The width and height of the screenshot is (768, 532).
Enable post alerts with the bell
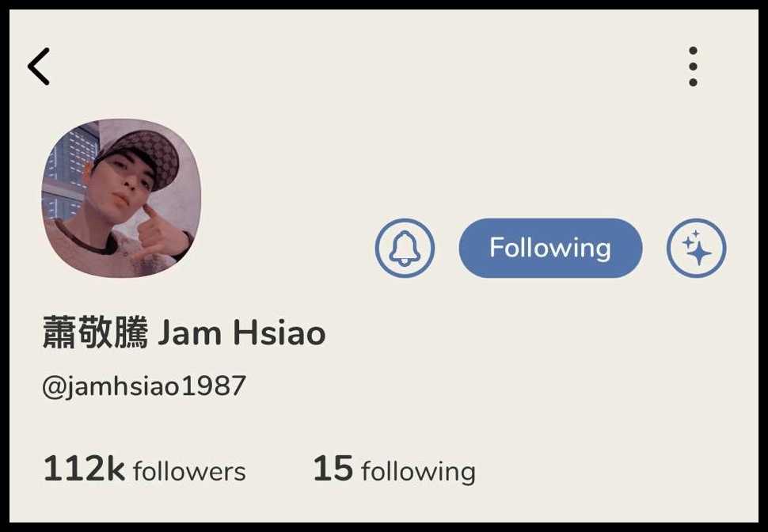[405, 248]
